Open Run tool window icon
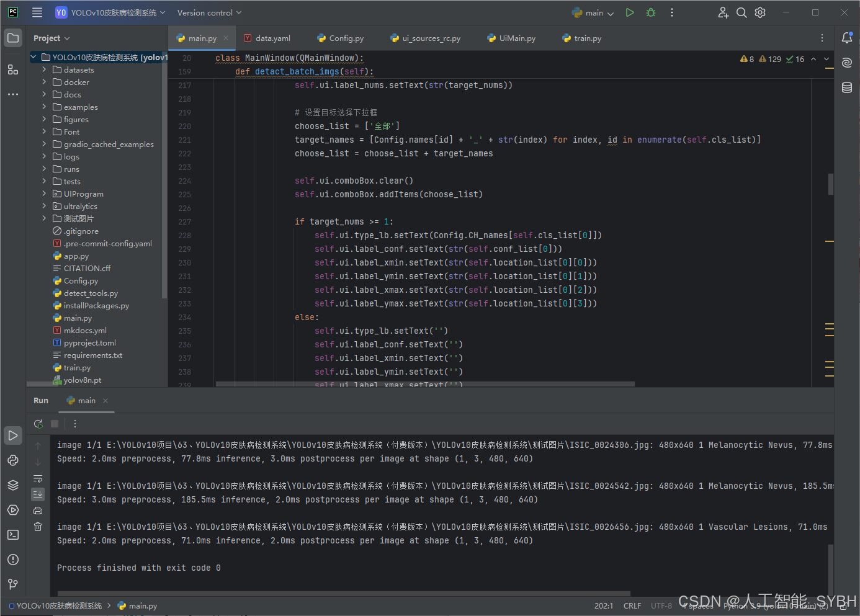The image size is (860, 616). [13, 435]
